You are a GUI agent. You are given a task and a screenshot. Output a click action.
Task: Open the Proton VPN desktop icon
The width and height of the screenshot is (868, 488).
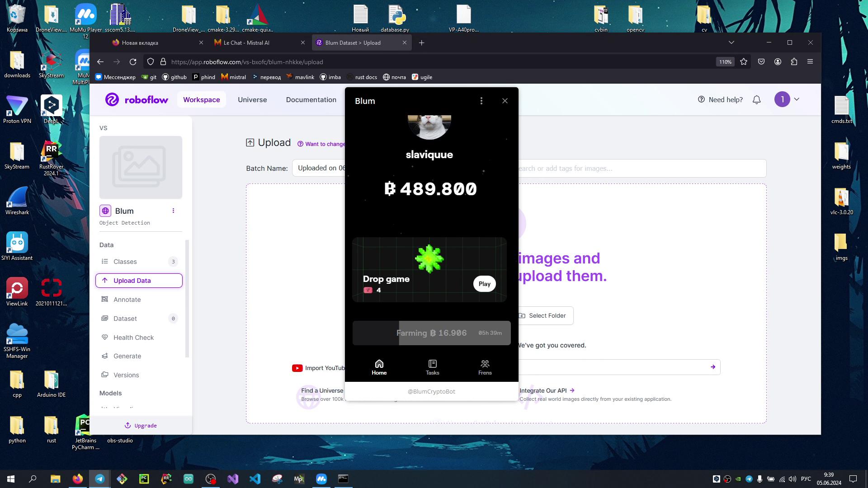(17, 109)
